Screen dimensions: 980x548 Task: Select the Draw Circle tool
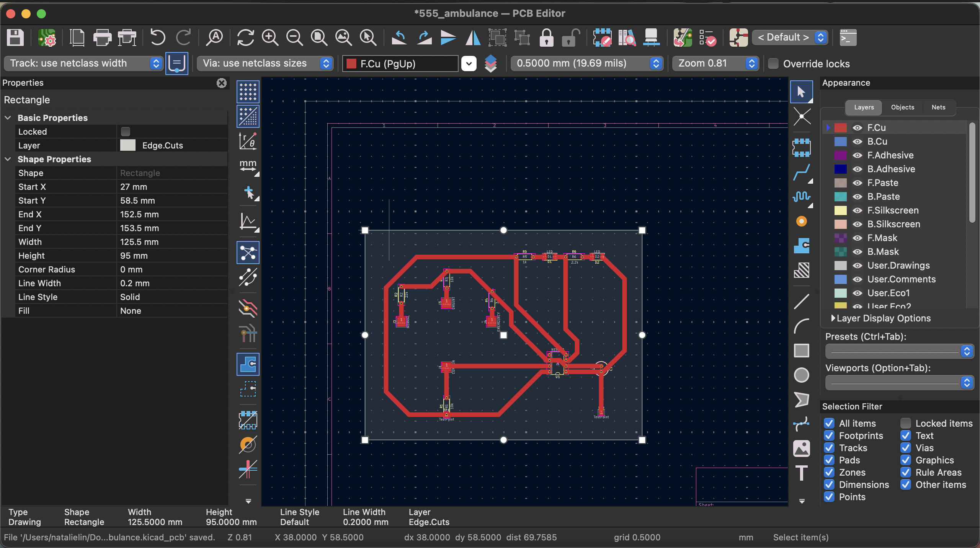(x=802, y=375)
